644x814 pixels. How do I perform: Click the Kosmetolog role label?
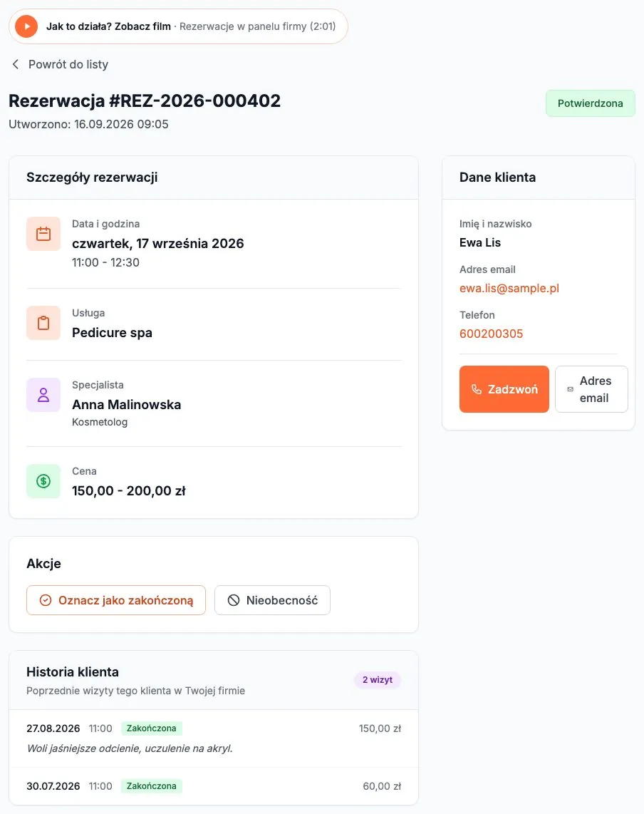click(100, 422)
